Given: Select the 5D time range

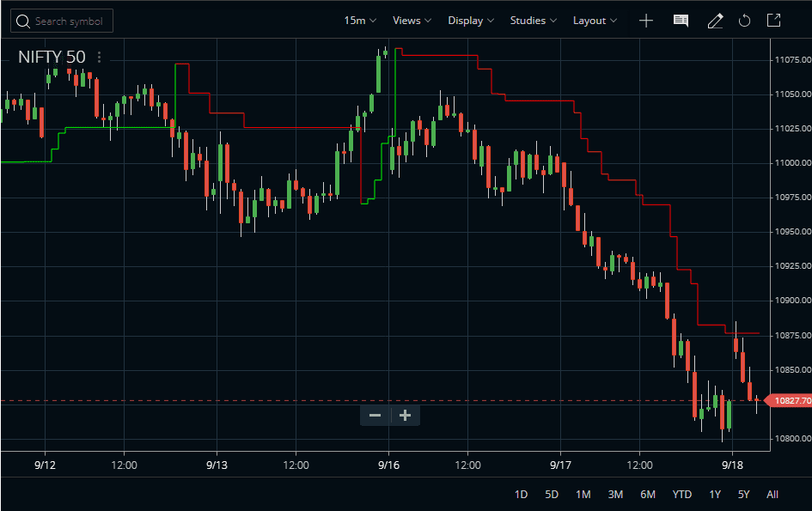Looking at the screenshot, I should [552, 495].
